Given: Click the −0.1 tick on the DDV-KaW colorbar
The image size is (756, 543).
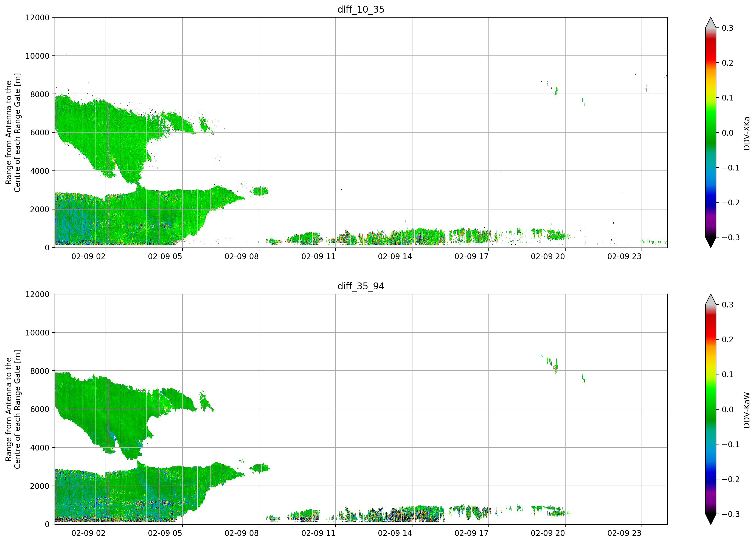Looking at the screenshot, I should point(731,445).
